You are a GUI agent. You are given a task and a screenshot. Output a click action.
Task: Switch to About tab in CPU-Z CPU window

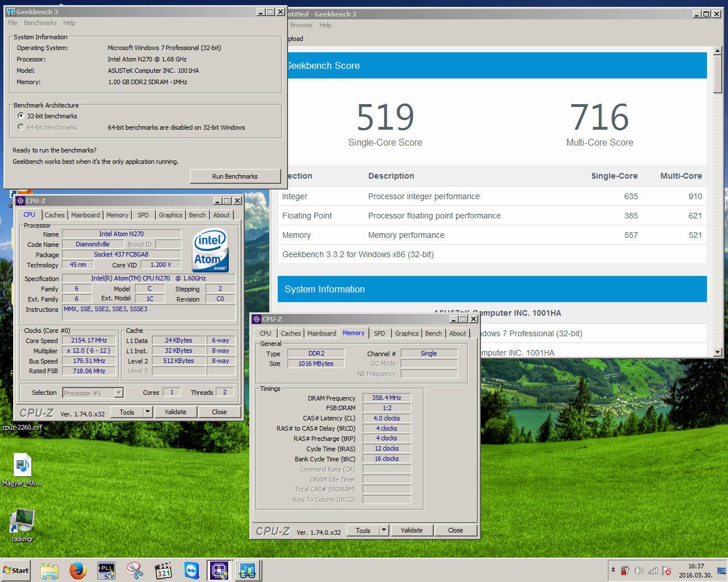[222, 215]
